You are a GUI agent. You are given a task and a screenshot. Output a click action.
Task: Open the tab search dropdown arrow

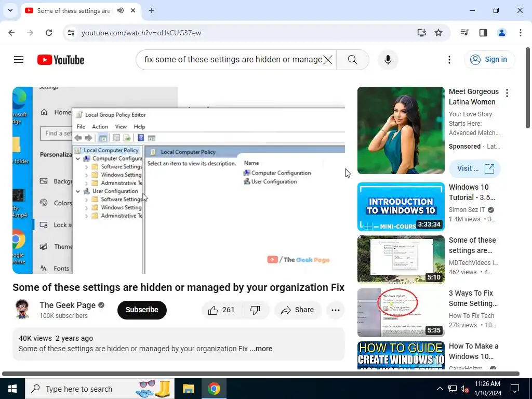point(10,10)
